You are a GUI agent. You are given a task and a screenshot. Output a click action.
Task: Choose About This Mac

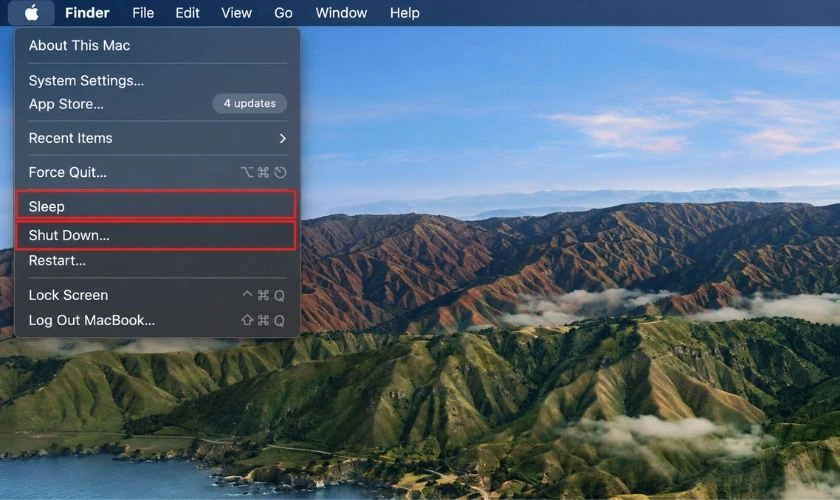[x=156, y=46]
